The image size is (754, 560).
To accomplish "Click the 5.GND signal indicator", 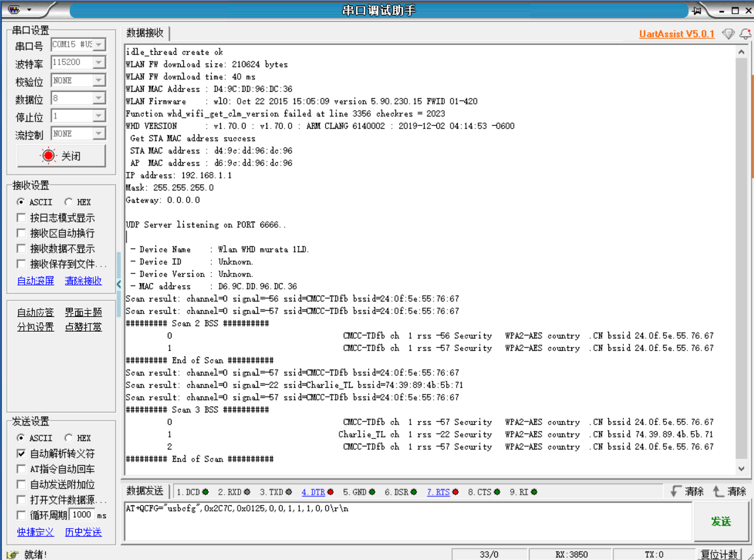I will 359,492.
